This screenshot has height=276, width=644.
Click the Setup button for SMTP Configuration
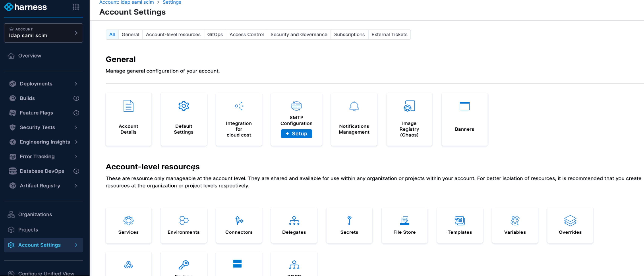pos(296,133)
